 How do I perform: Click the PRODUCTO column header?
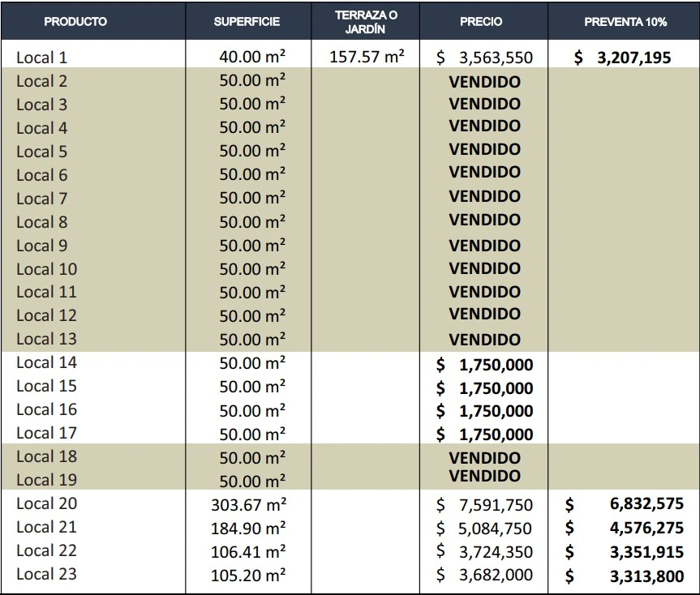[75, 22]
